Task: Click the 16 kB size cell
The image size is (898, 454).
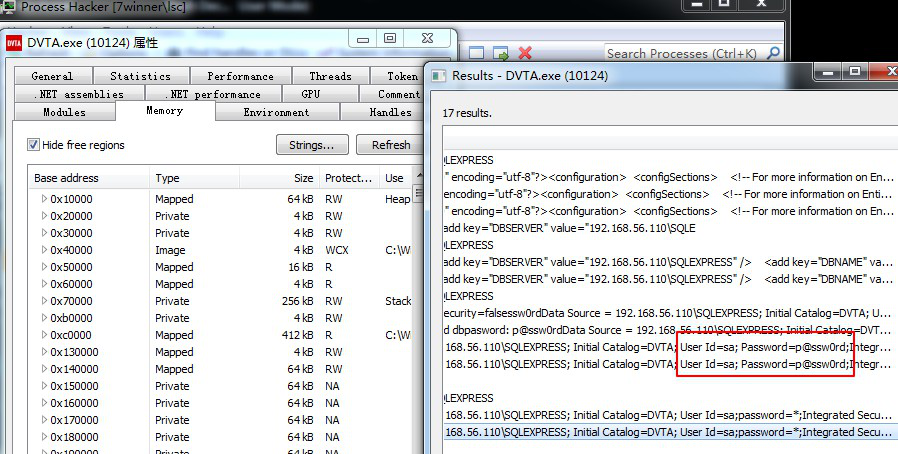Action: click(301, 267)
